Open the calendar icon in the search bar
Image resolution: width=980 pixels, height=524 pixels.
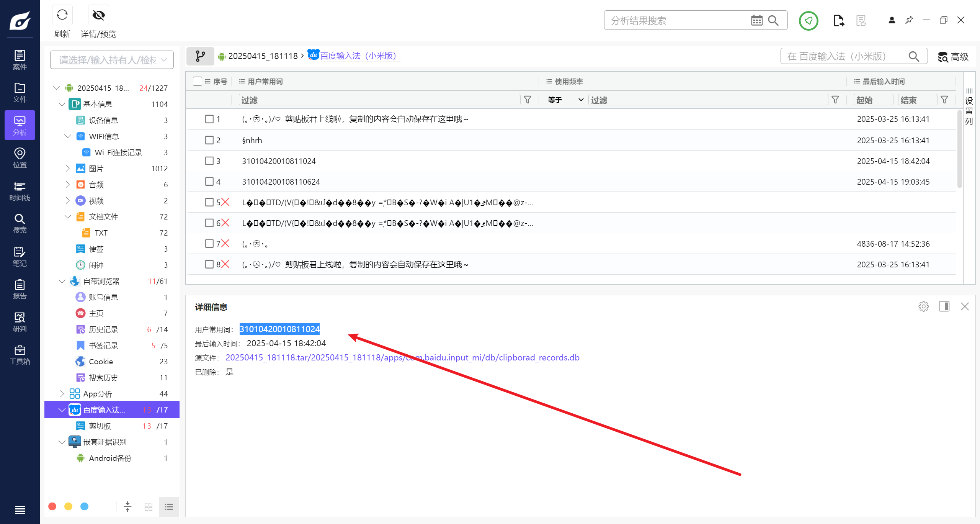pyautogui.click(x=756, y=20)
